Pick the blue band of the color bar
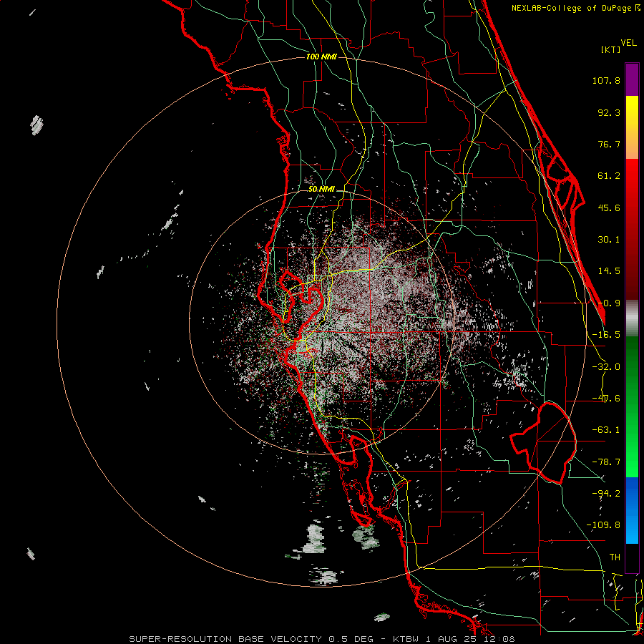Viewport: 644px width, 644px height. (632, 510)
